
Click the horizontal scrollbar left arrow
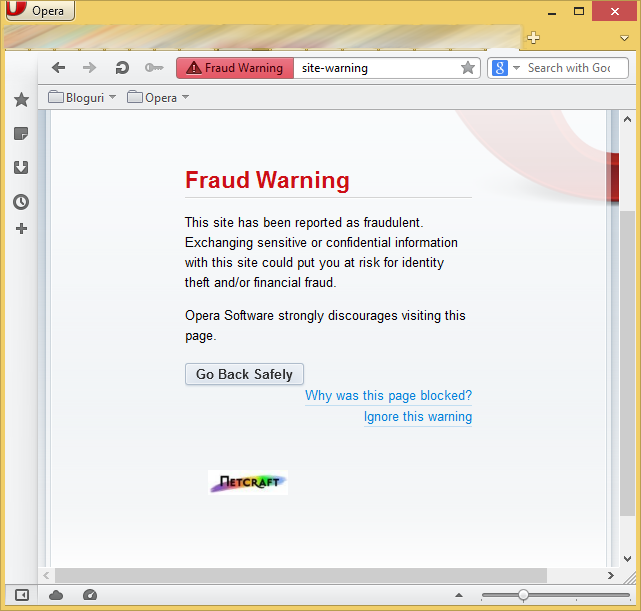pyautogui.click(x=46, y=575)
